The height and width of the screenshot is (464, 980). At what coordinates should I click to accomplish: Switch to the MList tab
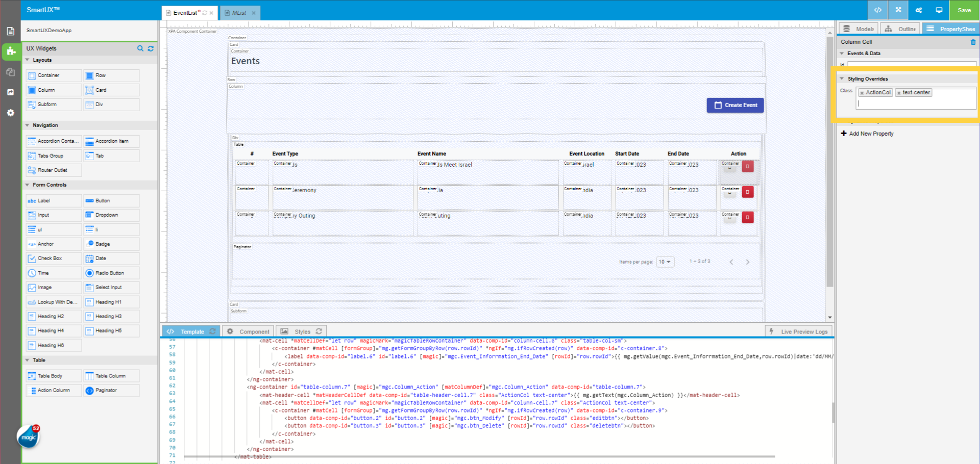tap(239, 13)
